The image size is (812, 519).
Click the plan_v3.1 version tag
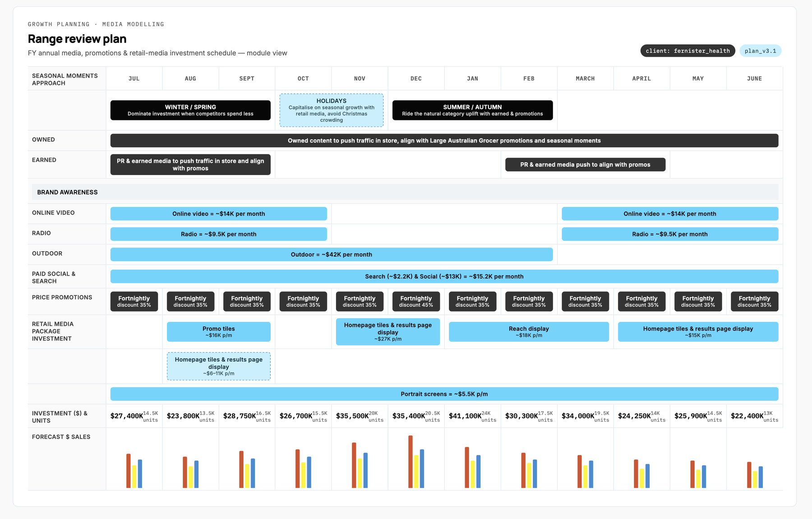(x=760, y=51)
